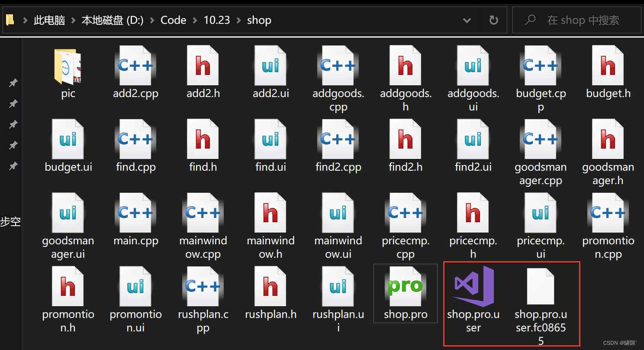Expand the chevron after 此电脑
644x350 pixels.
pos(74,20)
